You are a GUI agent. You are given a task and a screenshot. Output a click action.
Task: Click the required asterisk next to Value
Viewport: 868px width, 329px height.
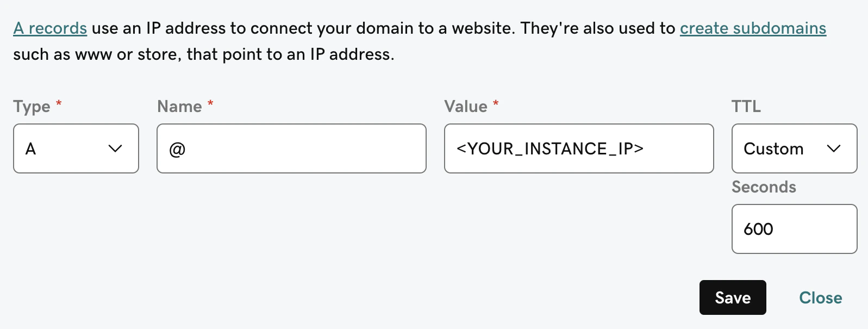pos(495,103)
